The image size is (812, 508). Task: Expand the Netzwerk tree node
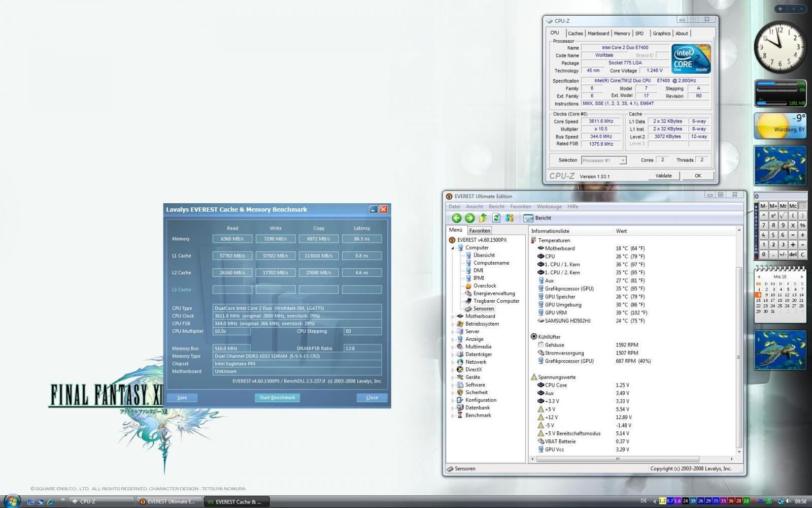click(x=453, y=362)
